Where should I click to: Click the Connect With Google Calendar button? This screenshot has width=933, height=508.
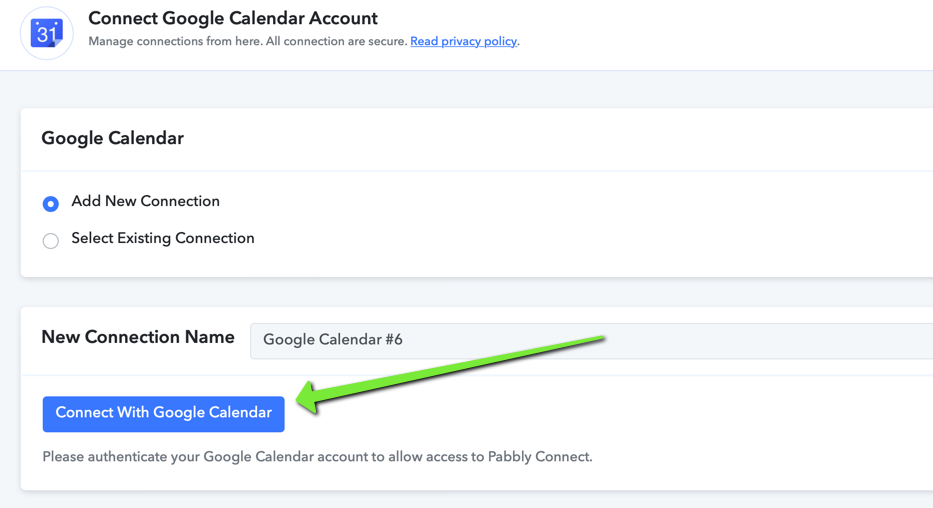[164, 413]
